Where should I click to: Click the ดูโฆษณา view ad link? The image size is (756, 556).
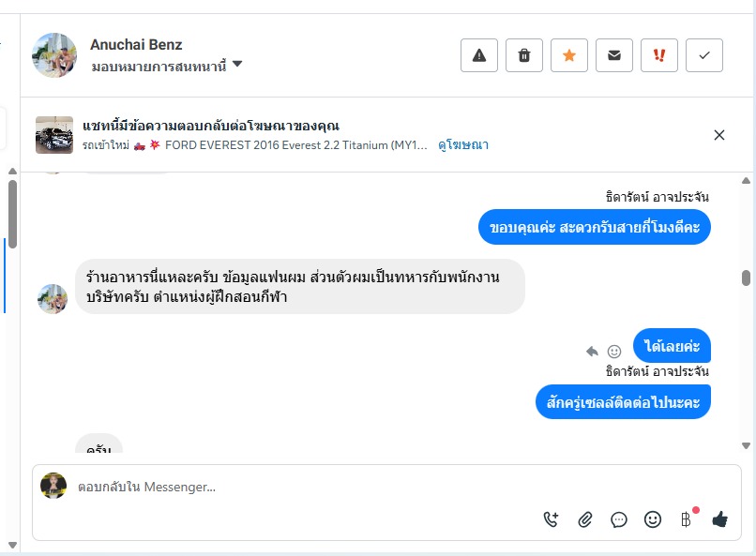pos(463,145)
